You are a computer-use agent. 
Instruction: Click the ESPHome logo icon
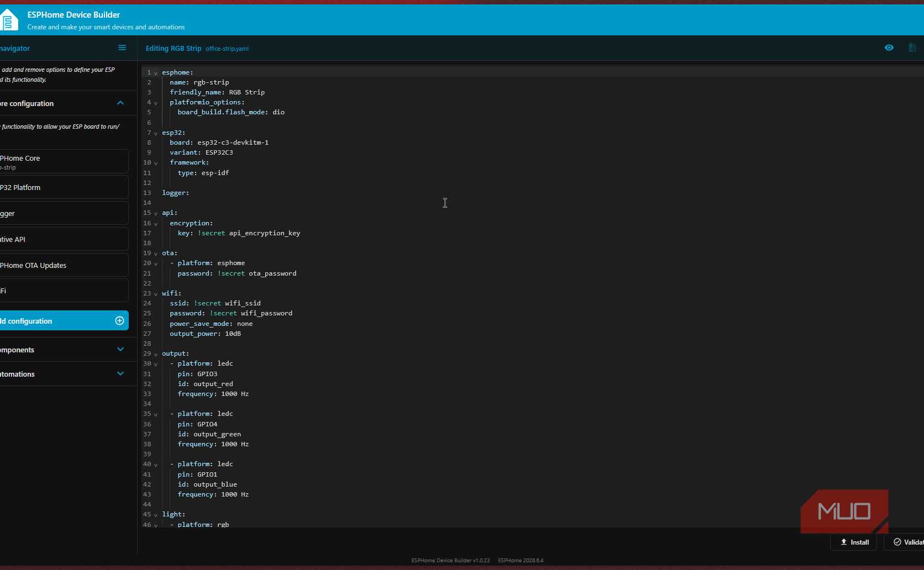(8, 20)
